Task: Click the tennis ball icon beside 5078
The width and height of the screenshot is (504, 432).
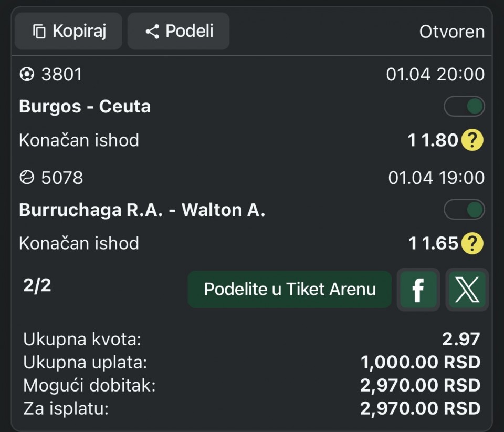Action: (x=26, y=178)
